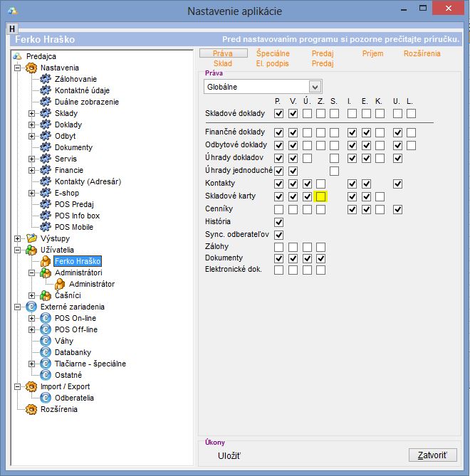Open the Rozšírenia tab
Screen dimensions: 470x476
[422, 53]
